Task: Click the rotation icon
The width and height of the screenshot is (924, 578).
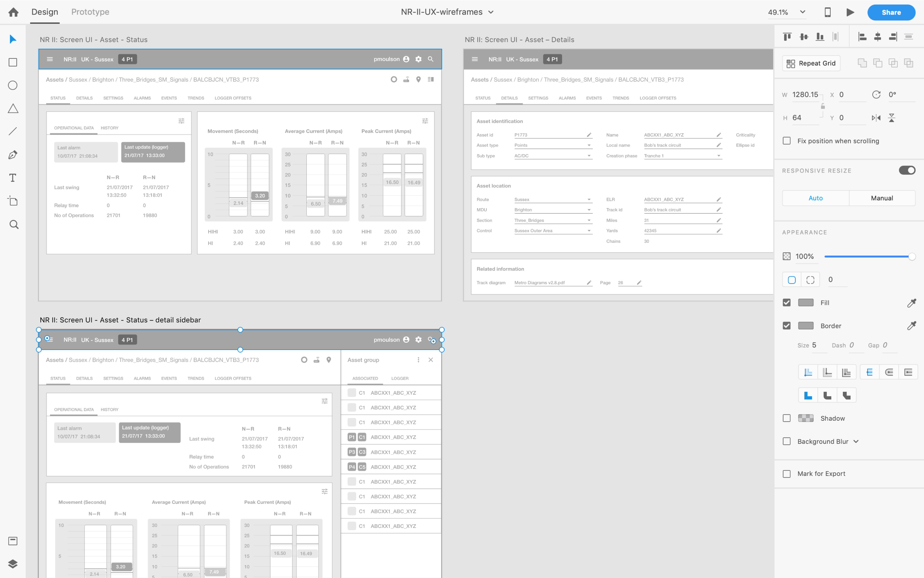Action: [876, 94]
